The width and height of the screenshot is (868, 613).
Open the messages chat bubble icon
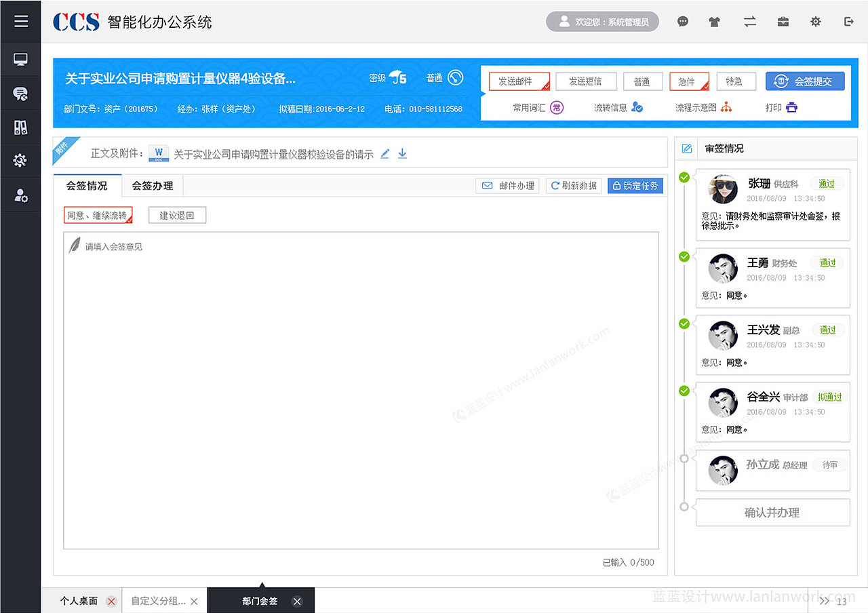coord(682,21)
